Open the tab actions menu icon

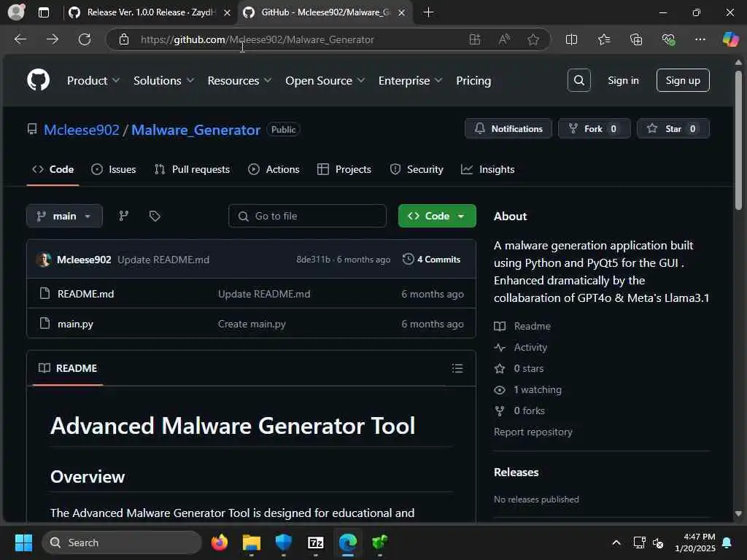coord(43,12)
